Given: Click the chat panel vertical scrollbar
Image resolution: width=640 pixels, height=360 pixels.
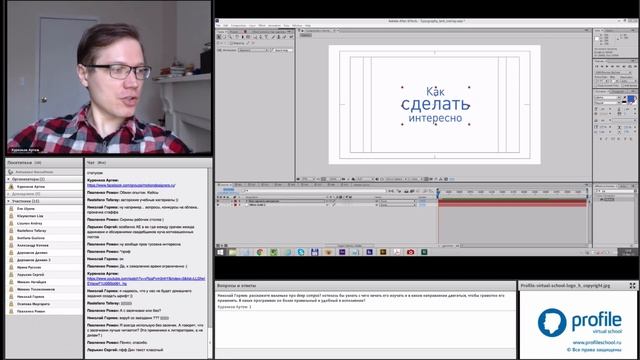Looking at the screenshot, I should pyautogui.click(x=210, y=263).
